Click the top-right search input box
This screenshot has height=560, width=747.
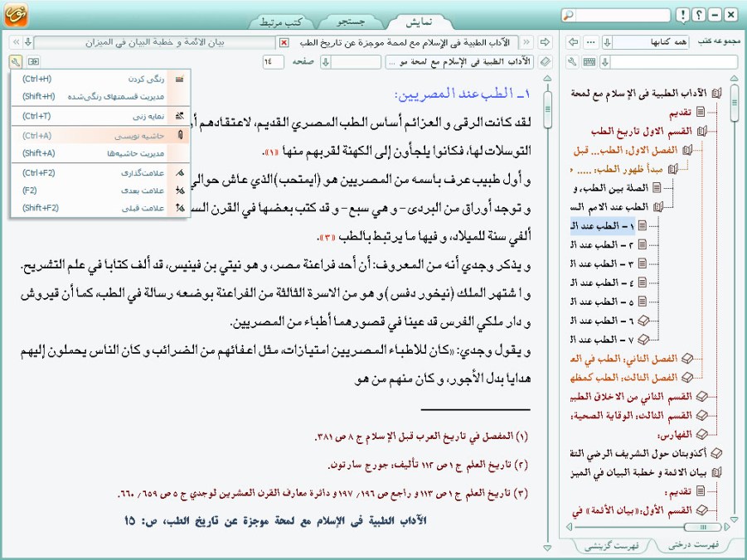coord(622,15)
